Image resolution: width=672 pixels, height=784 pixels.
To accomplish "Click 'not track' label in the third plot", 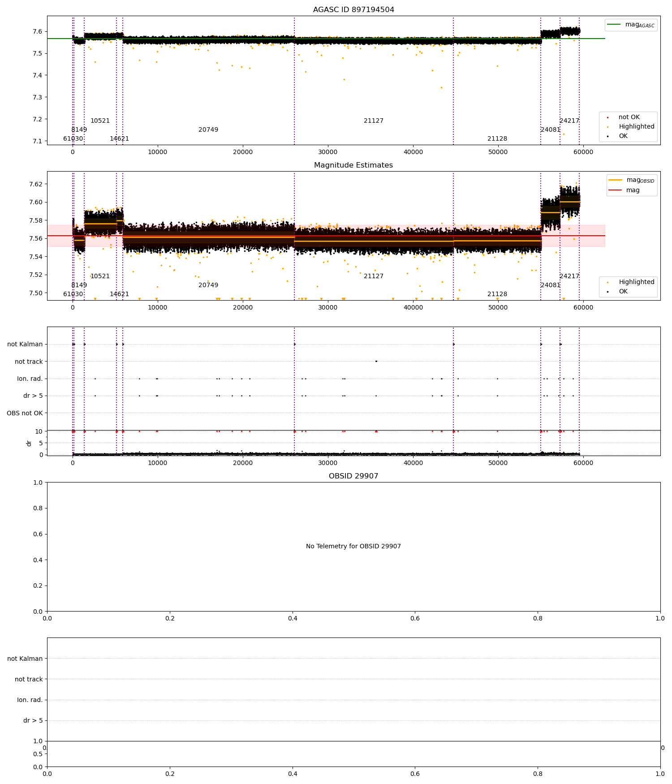I will tap(29, 362).
